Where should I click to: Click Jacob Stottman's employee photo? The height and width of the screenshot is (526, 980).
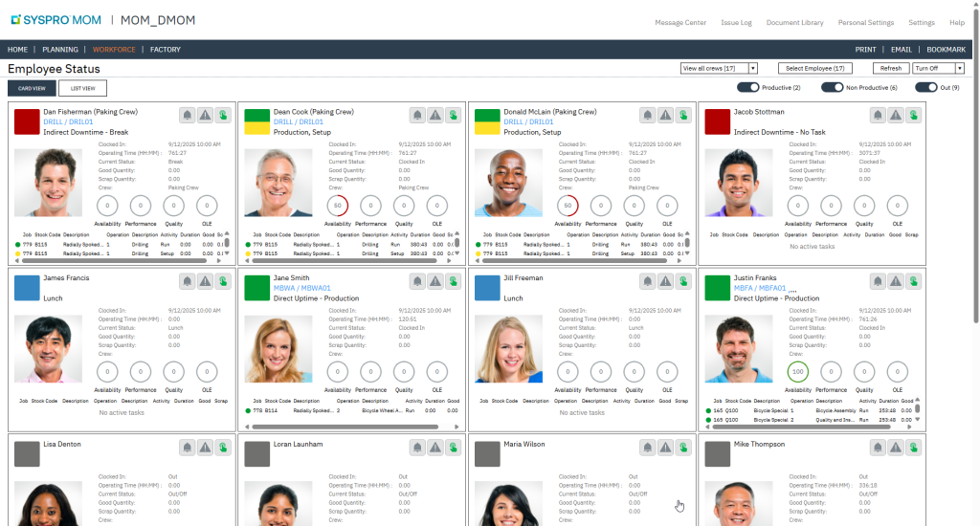click(x=738, y=183)
